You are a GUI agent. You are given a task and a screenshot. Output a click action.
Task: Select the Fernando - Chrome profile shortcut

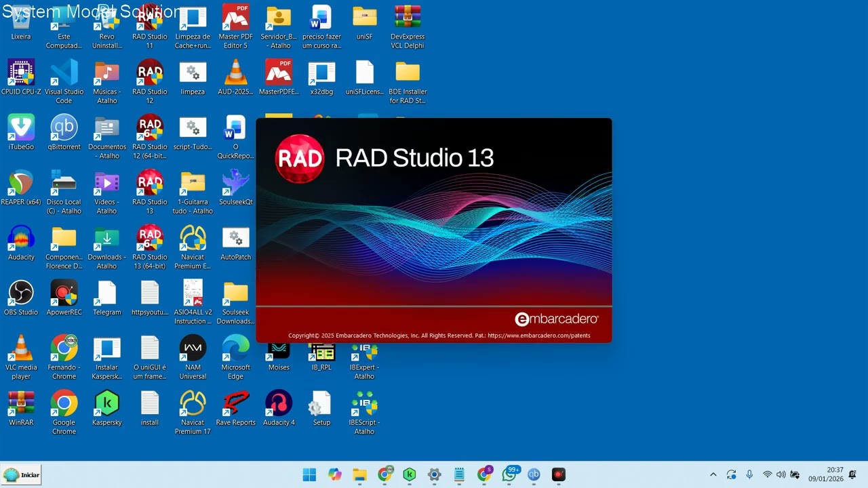[x=64, y=357]
